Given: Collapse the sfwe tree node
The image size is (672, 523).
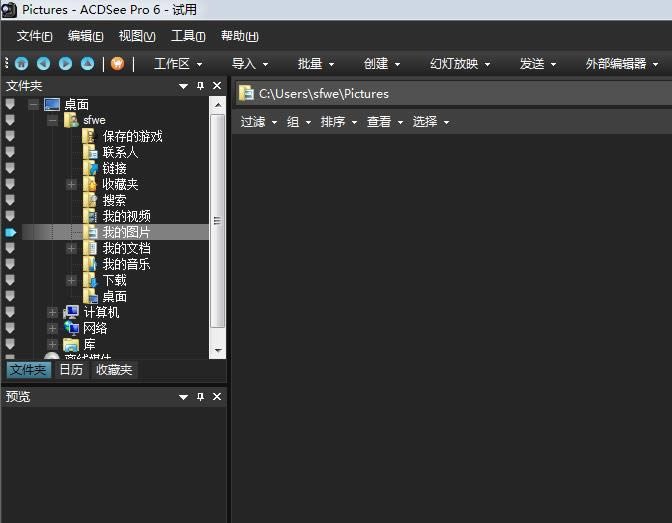Looking at the screenshot, I should click(x=52, y=120).
